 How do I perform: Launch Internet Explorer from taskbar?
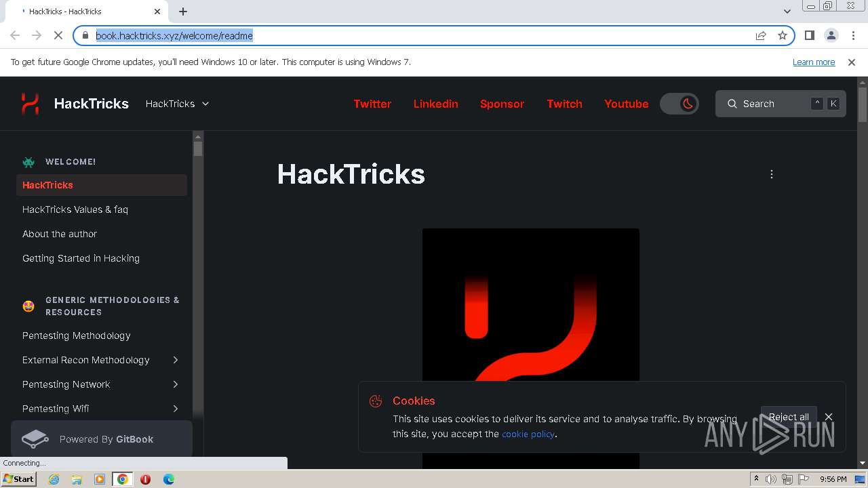point(54,479)
